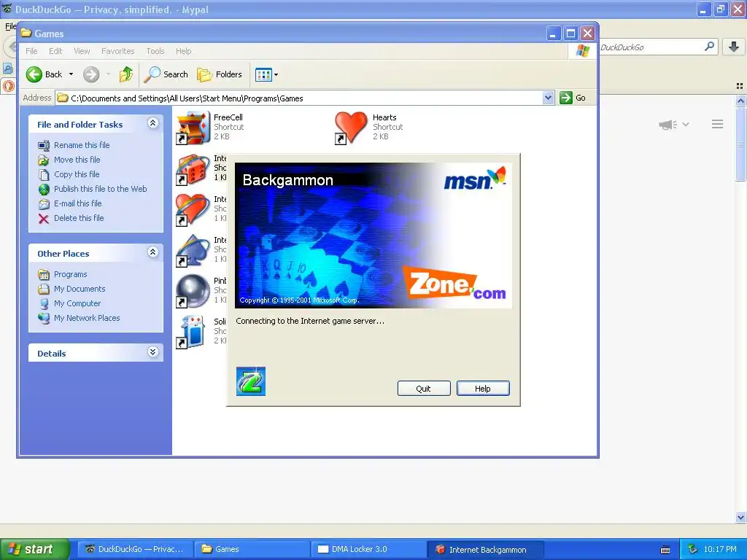The height and width of the screenshot is (560, 747).
Task: Click the Forward arrow button
Action: [x=91, y=74]
